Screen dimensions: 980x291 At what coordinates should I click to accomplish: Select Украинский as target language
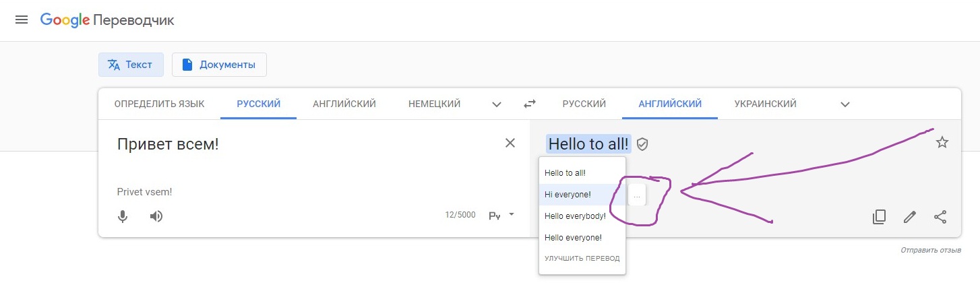point(765,104)
